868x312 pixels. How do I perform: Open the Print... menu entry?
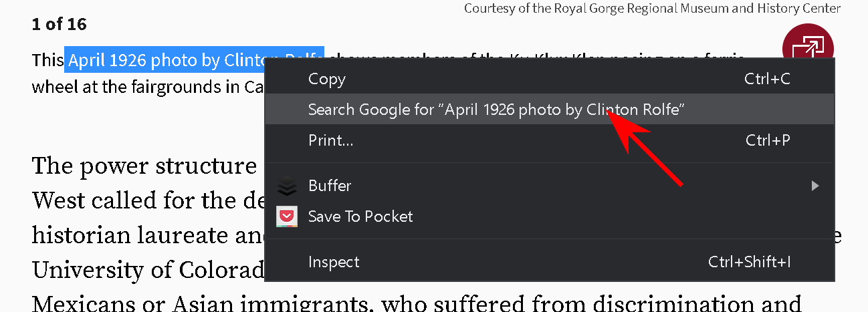330,140
